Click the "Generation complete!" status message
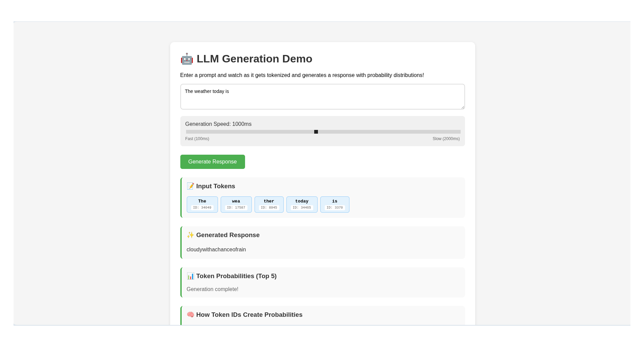644x347 pixels. pyautogui.click(x=213, y=289)
